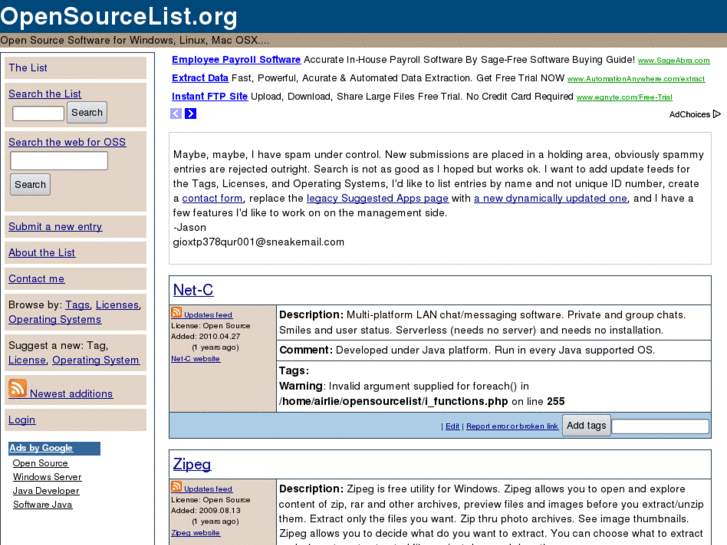Focus the Add tags input field
727x545 pixels.
pyautogui.click(x=660, y=426)
